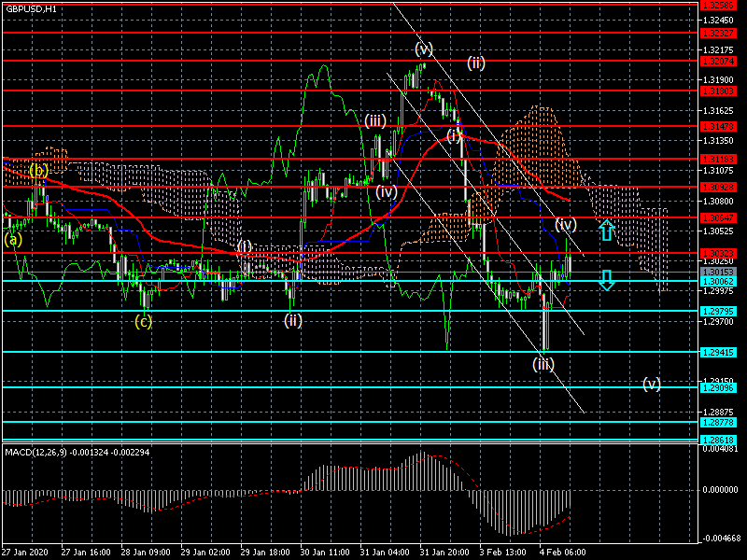Click the red 1.32327 price label
This screenshot has height=560, width=747.
(x=718, y=34)
